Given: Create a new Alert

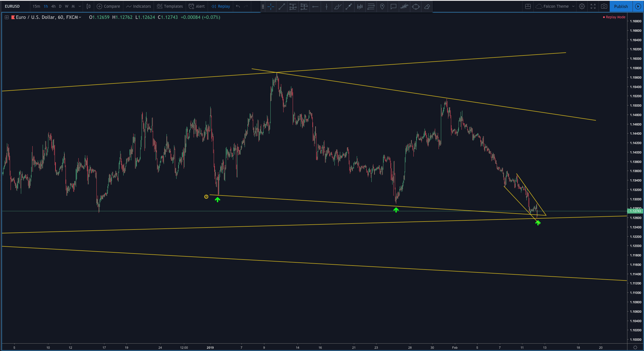Looking at the screenshot, I should coord(197,6).
